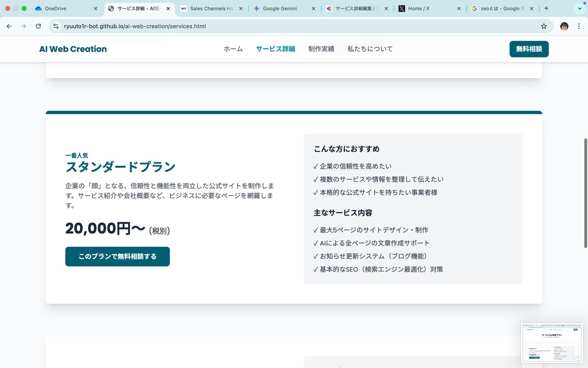Click 複数のサービスや情報を整理して伝えたい item
This screenshot has width=588, height=368.
(x=378, y=179)
